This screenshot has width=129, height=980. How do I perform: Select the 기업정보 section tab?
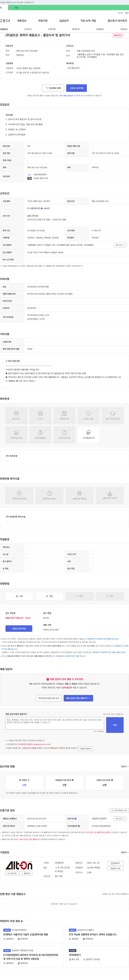[124, 29]
